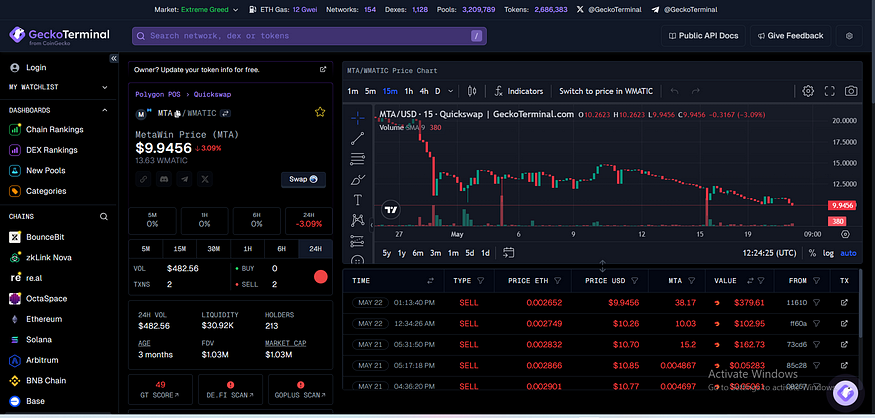The height and width of the screenshot is (418, 875).
Task: Open transaction link for $379.61 sell
Action: coord(844,303)
